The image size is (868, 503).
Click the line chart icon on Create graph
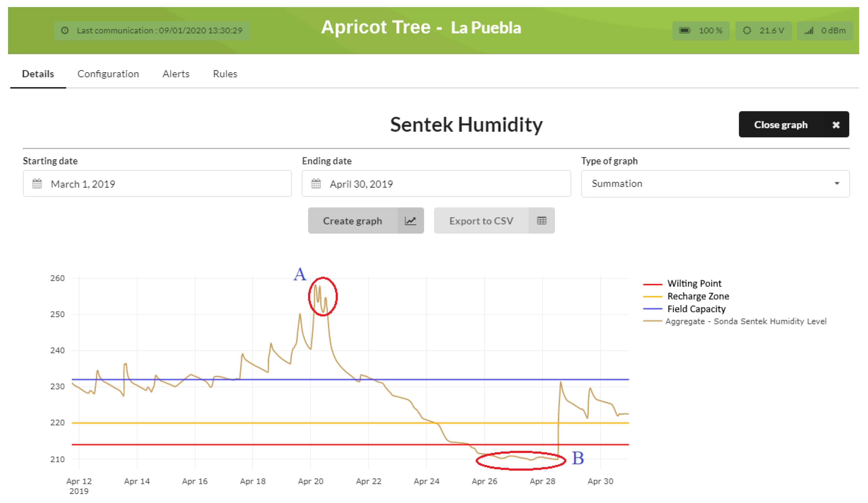[411, 220]
